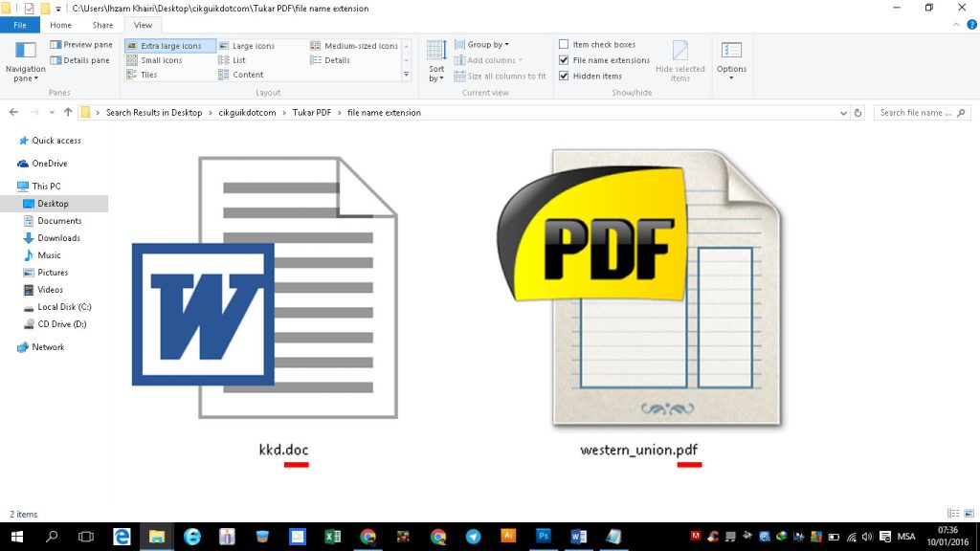The width and height of the screenshot is (980, 551).
Task: Choose the Tiles layout
Action: click(x=142, y=75)
